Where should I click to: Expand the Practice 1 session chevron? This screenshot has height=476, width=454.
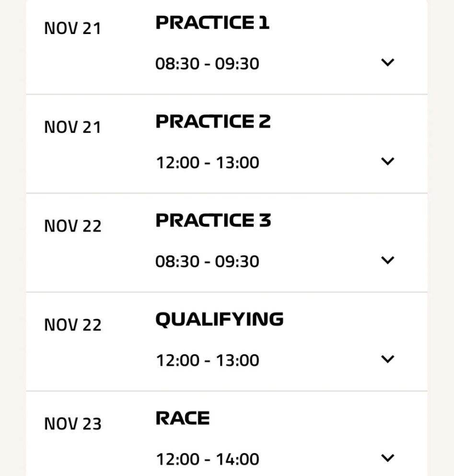tap(387, 62)
